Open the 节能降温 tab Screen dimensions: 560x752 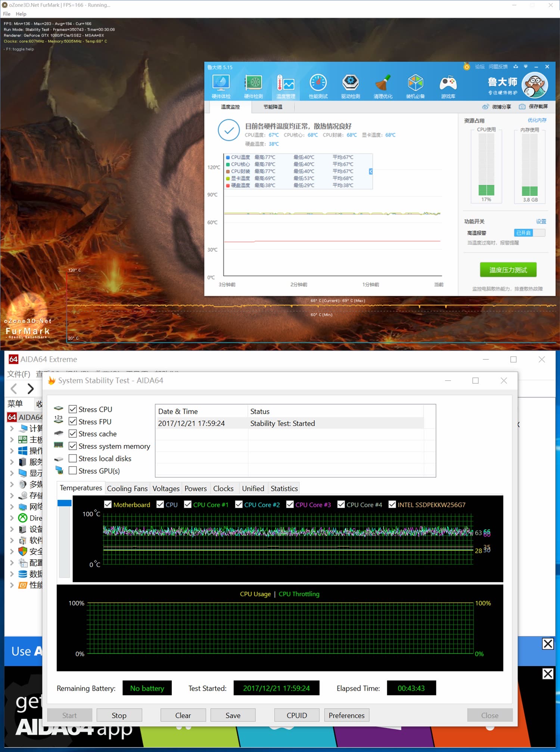tap(273, 107)
